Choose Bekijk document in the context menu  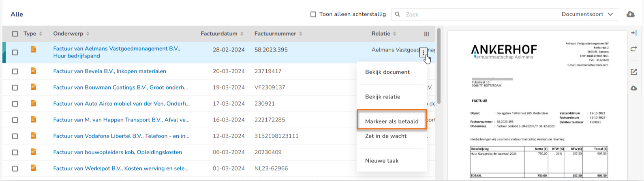(x=387, y=72)
